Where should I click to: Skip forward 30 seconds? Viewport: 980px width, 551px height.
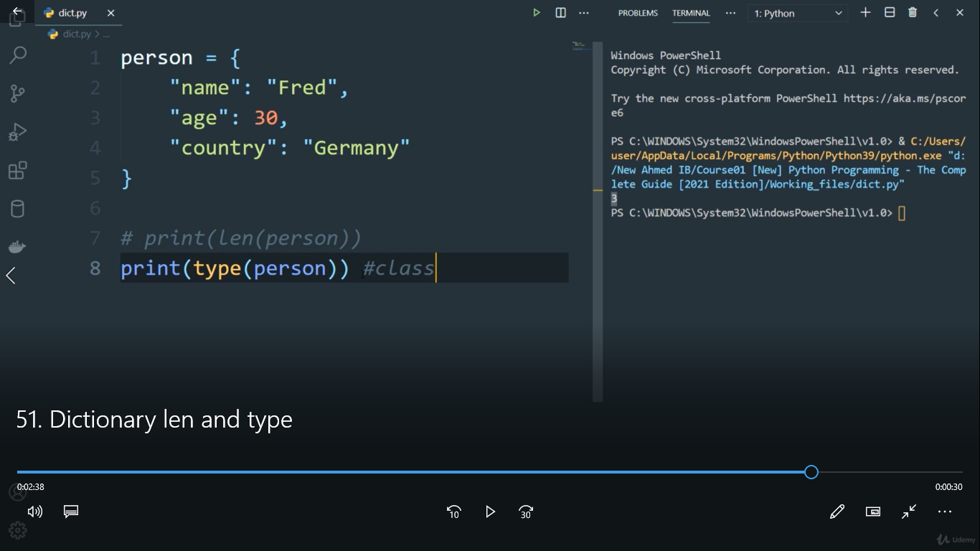[526, 512]
